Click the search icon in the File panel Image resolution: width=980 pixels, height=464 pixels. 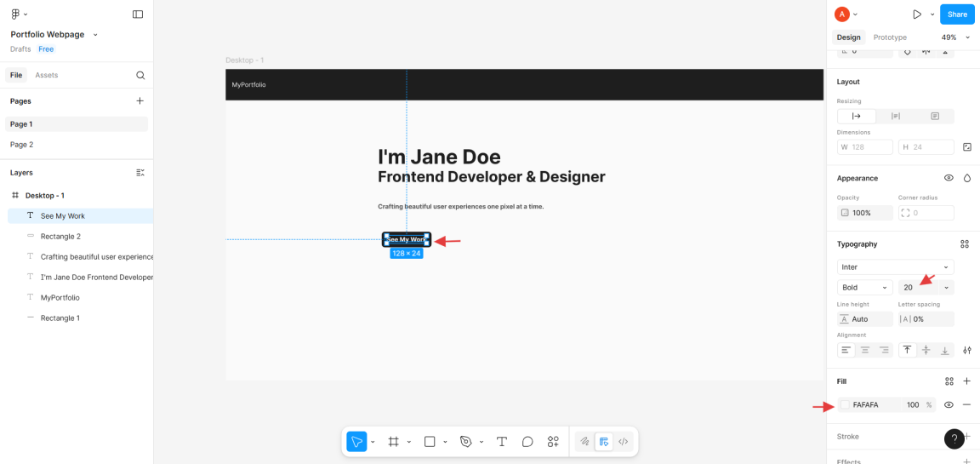pos(140,76)
